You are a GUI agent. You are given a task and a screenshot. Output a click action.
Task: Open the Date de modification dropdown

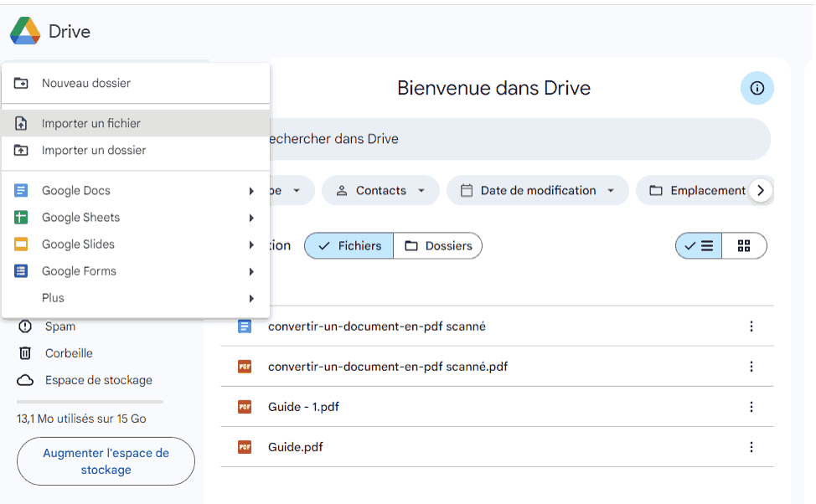538,190
